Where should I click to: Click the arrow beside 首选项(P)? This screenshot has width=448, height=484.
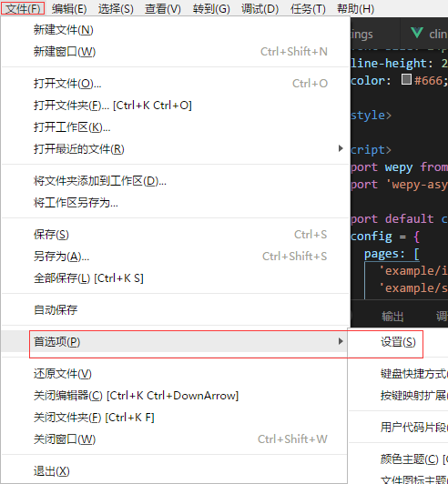pyautogui.click(x=341, y=341)
